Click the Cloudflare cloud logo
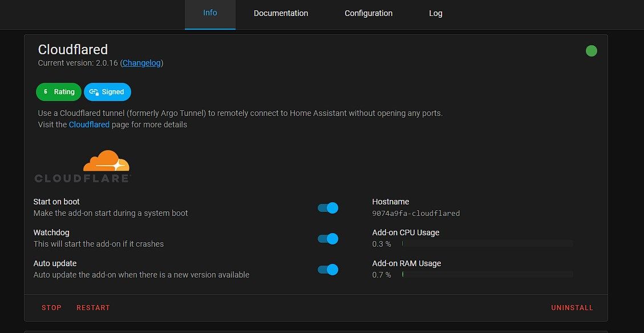Image resolution: width=644 pixels, height=333 pixels. click(x=83, y=167)
